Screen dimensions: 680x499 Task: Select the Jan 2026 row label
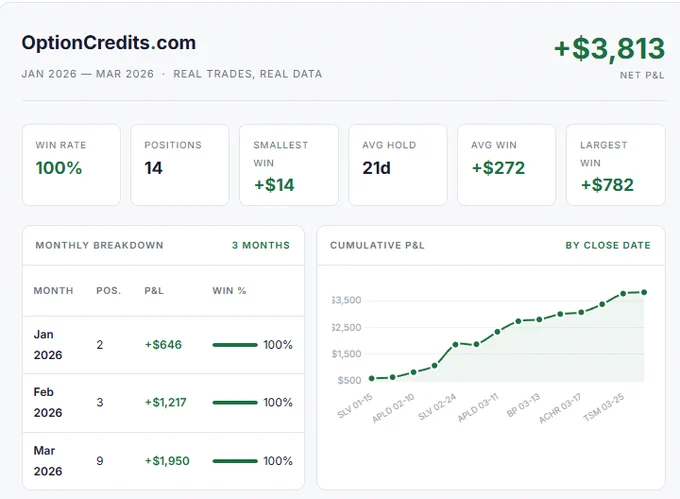[x=48, y=345]
